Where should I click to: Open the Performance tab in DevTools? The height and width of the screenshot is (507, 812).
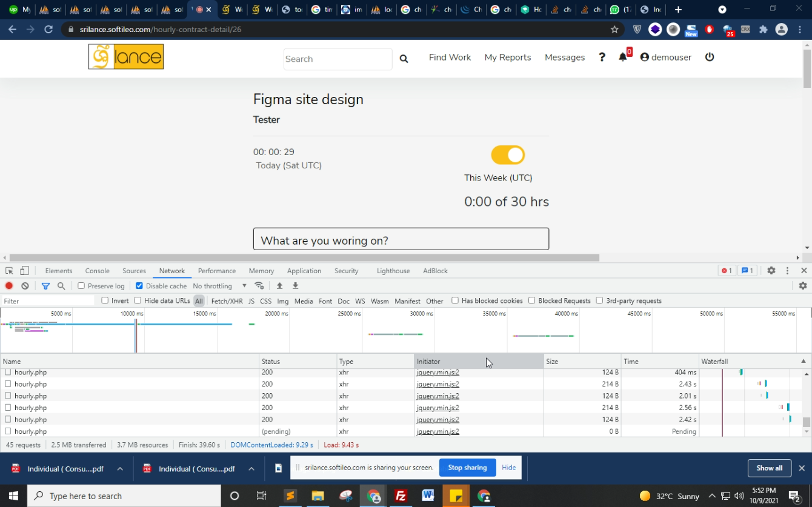(x=216, y=271)
